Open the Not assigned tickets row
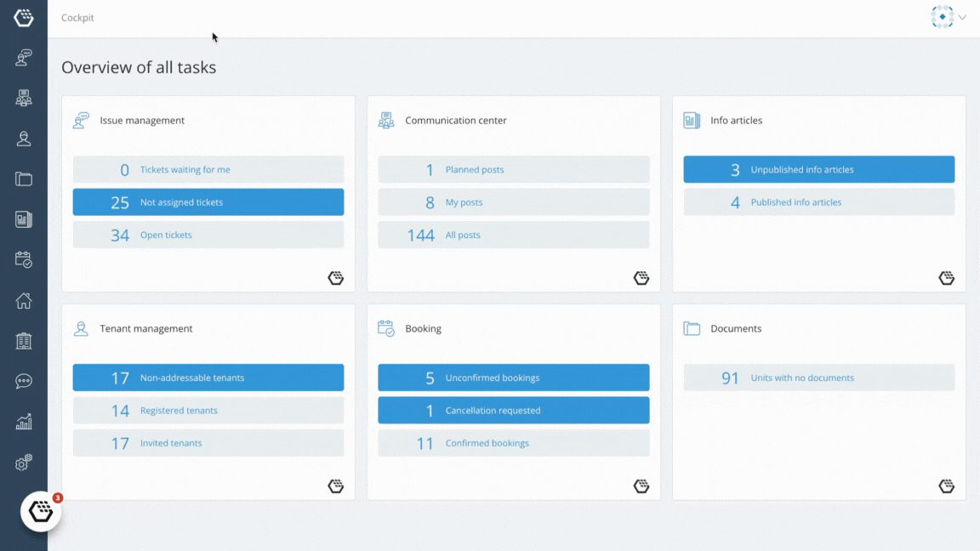This screenshot has width=980, height=551. [x=208, y=202]
